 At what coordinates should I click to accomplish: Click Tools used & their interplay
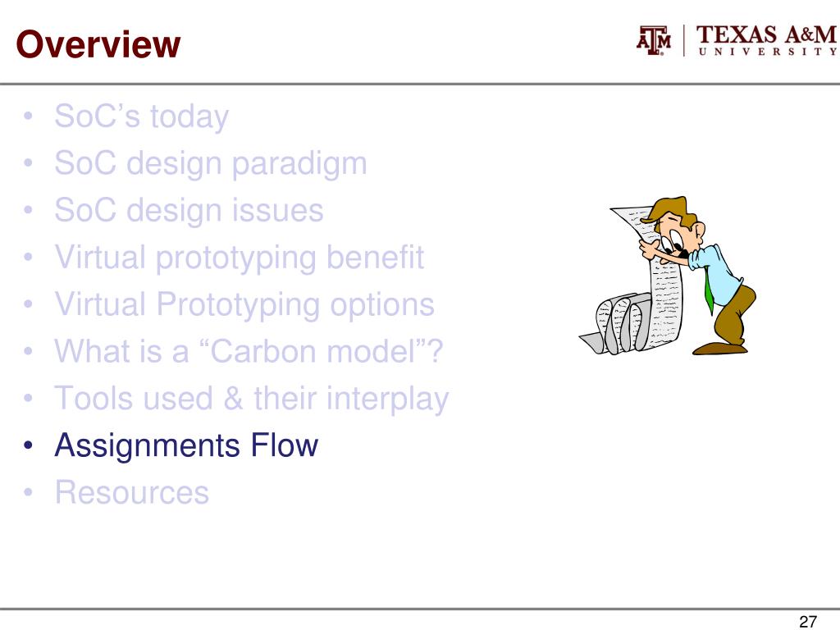coord(251,399)
